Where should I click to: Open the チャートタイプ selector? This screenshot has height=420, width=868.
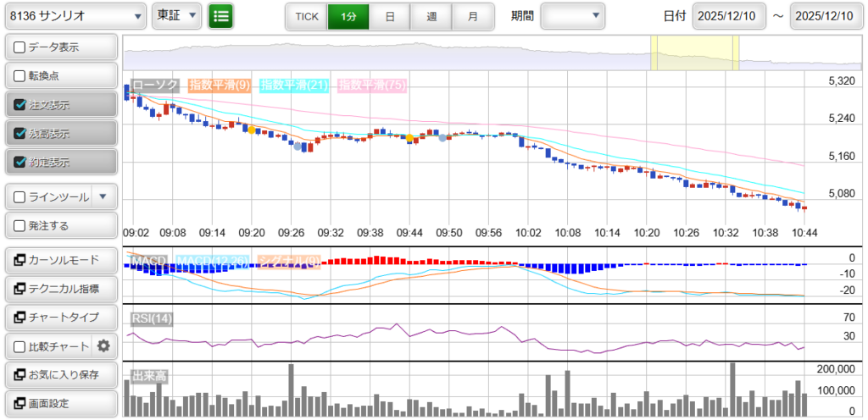[60, 318]
